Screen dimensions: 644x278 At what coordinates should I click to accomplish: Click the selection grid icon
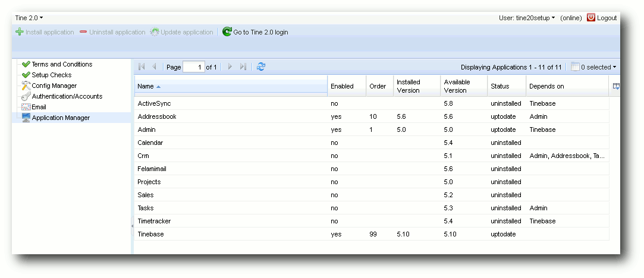click(x=575, y=67)
